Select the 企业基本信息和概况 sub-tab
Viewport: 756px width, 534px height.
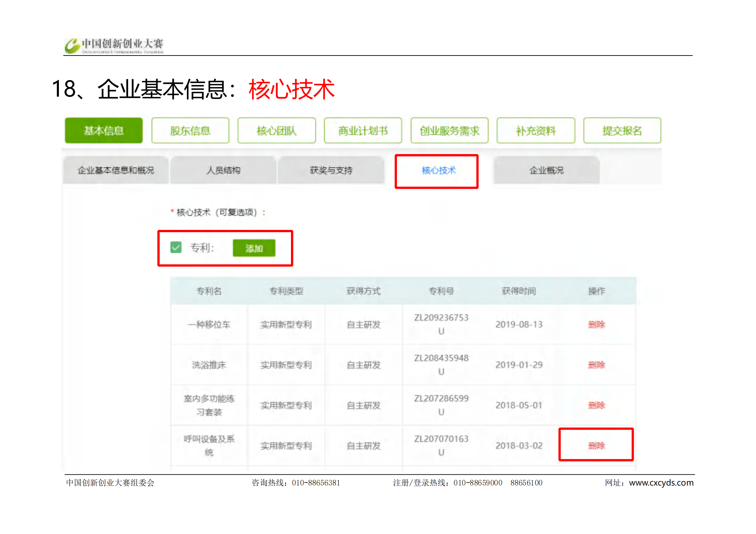(116, 170)
